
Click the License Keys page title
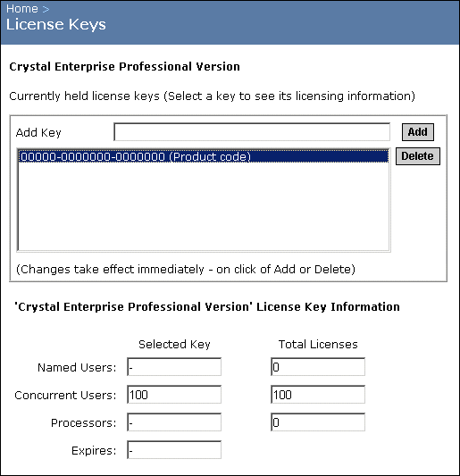[56, 25]
